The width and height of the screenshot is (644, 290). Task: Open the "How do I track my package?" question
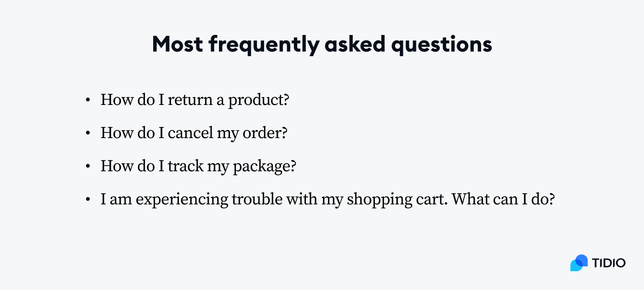point(198,166)
